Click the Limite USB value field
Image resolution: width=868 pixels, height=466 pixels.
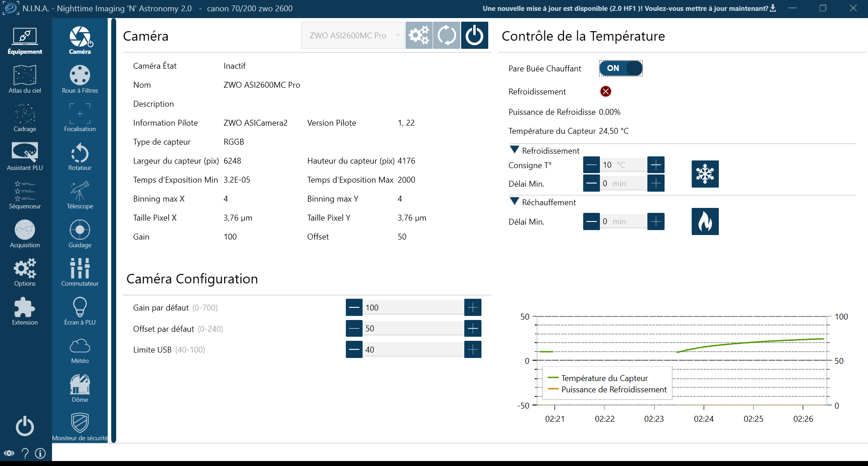[x=413, y=349]
